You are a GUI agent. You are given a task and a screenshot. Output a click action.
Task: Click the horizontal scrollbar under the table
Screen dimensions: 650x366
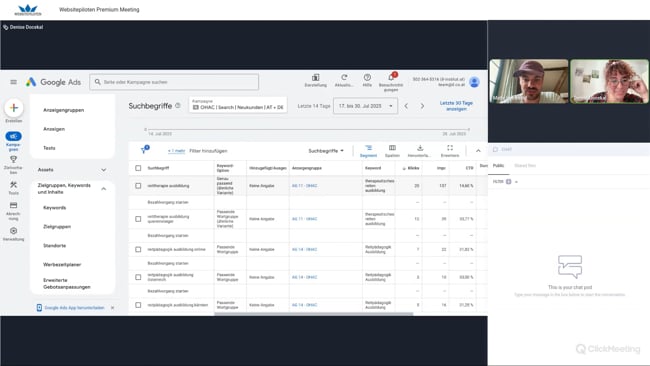[x=313, y=314]
